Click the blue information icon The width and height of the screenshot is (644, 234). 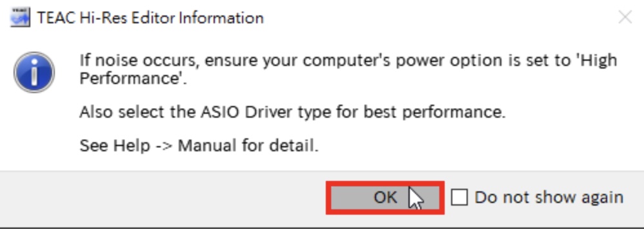(x=34, y=72)
